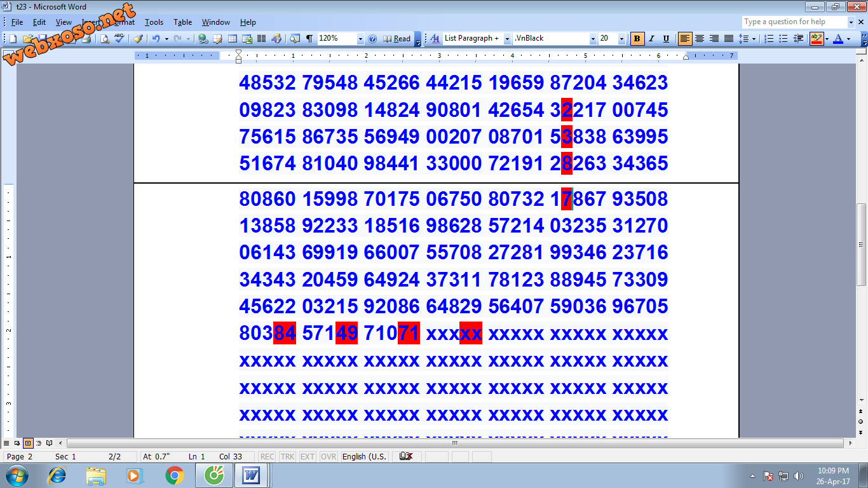Expand the Line Spacing dropdown arrow
The height and width of the screenshot is (488, 868).
pos(754,39)
